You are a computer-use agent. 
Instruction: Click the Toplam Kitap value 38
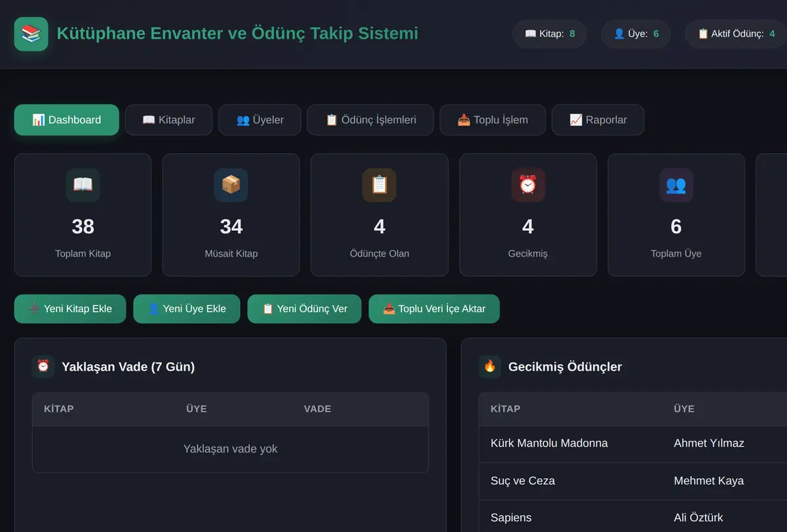pos(83,227)
